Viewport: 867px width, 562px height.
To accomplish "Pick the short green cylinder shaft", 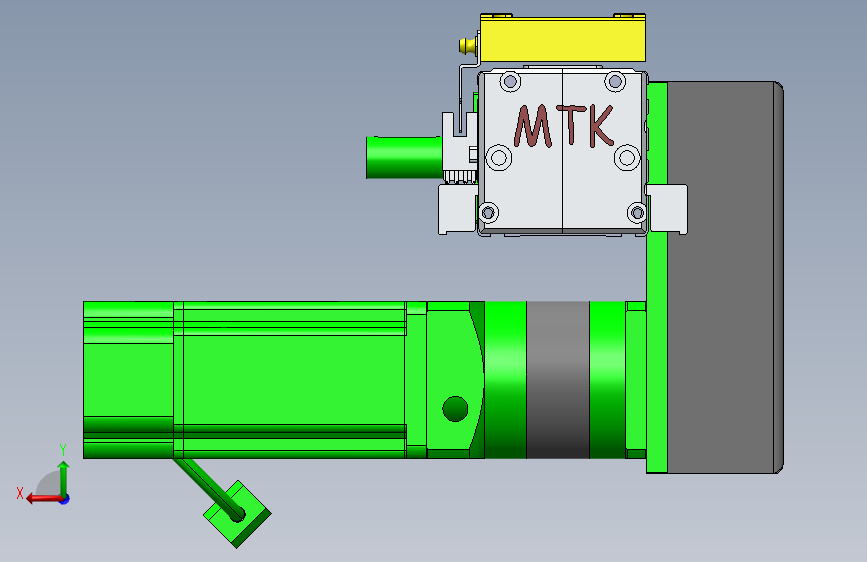I will click(x=404, y=158).
